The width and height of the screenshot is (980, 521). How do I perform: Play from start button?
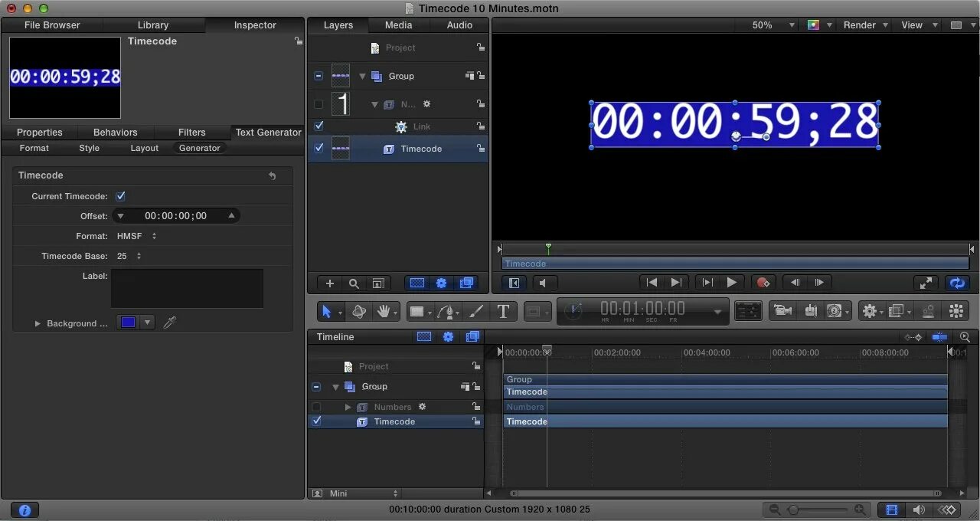[707, 283]
